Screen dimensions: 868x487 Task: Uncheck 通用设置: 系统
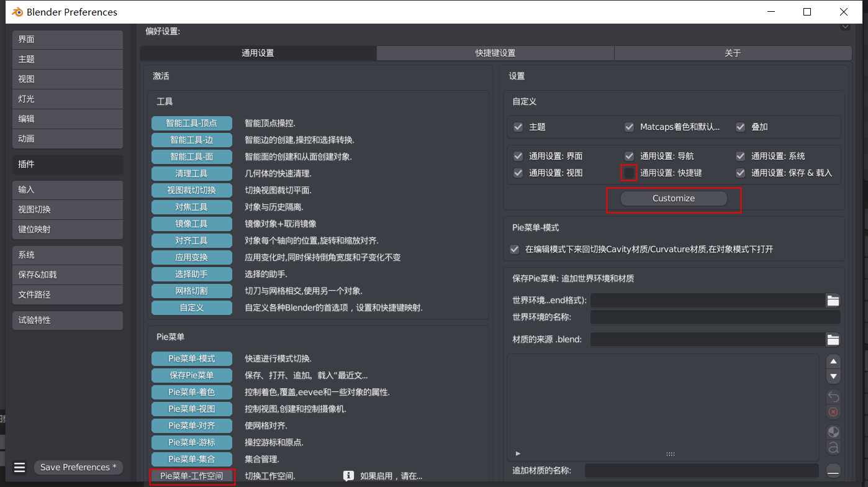(740, 156)
